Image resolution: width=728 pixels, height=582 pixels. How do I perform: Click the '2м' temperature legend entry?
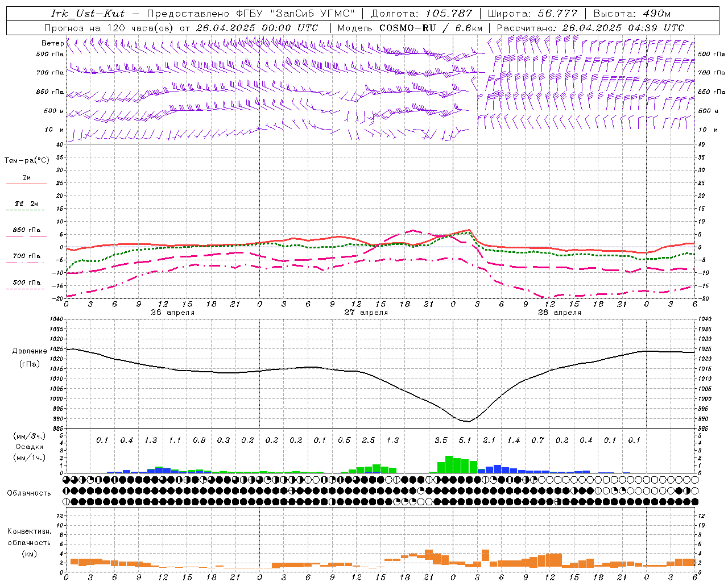pyautogui.click(x=27, y=177)
